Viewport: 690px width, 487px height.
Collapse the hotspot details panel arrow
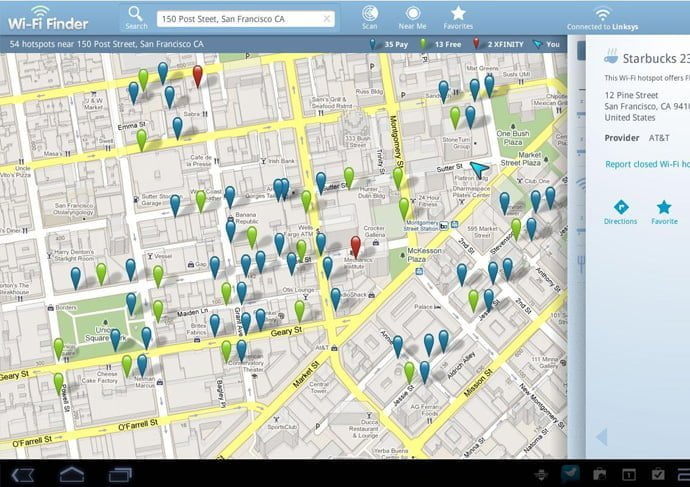(x=601, y=437)
